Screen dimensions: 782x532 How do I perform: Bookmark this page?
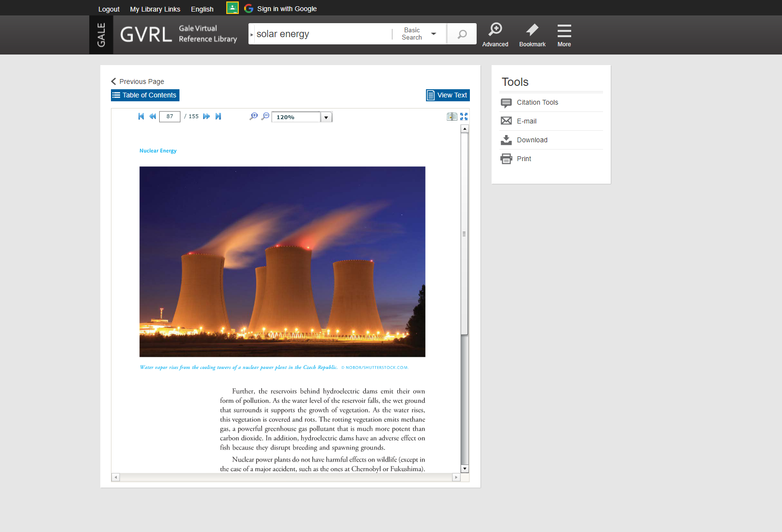tap(532, 35)
